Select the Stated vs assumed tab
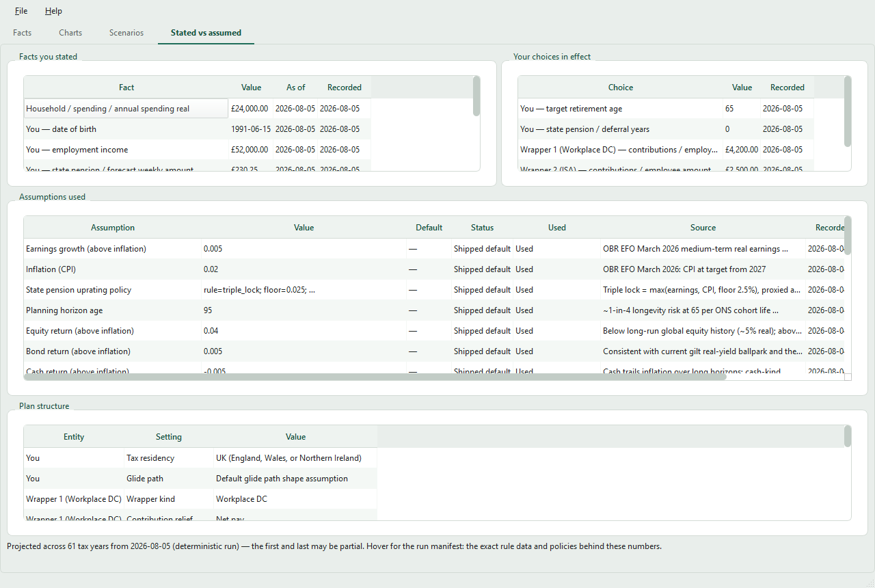The height and width of the screenshot is (588, 875). coord(206,33)
